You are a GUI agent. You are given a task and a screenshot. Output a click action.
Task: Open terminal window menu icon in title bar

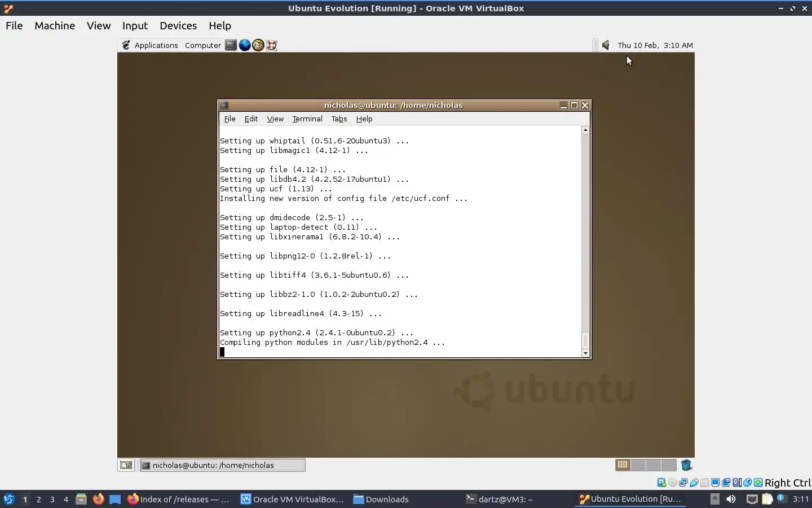[x=224, y=105]
